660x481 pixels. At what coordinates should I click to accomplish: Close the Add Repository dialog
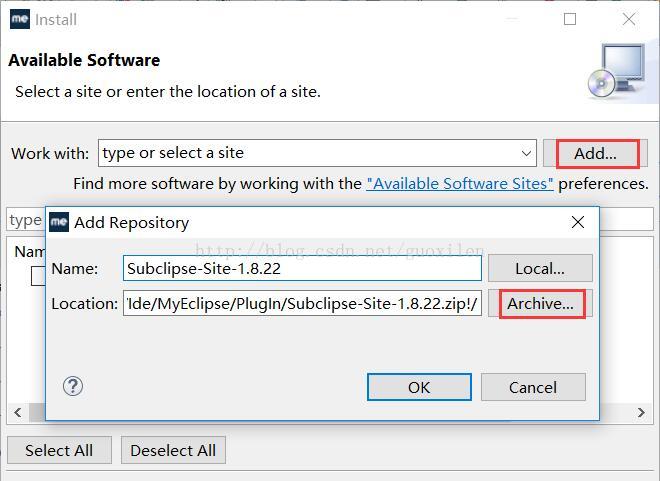578,222
